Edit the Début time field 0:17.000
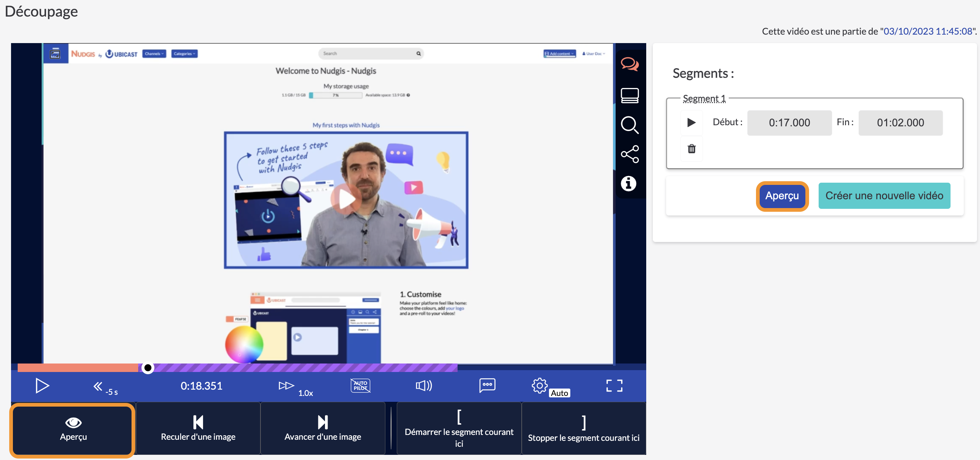The height and width of the screenshot is (460, 980). click(x=789, y=122)
